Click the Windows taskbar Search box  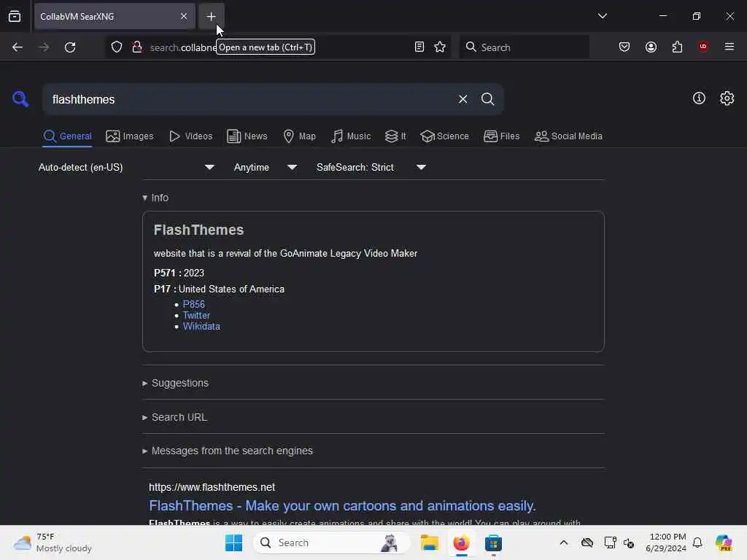click(x=332, y=542)
